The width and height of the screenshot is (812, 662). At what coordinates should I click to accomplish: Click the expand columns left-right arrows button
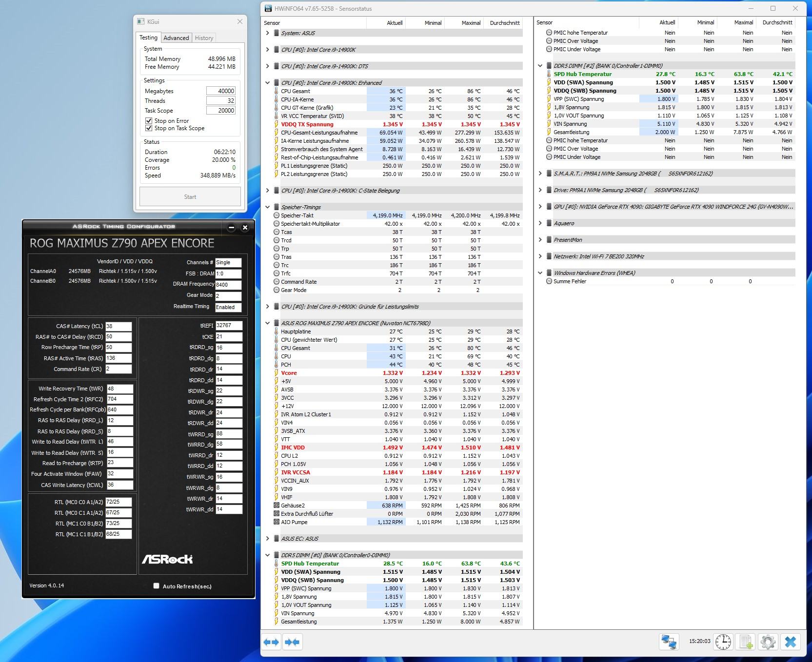[x=272, y=642]
